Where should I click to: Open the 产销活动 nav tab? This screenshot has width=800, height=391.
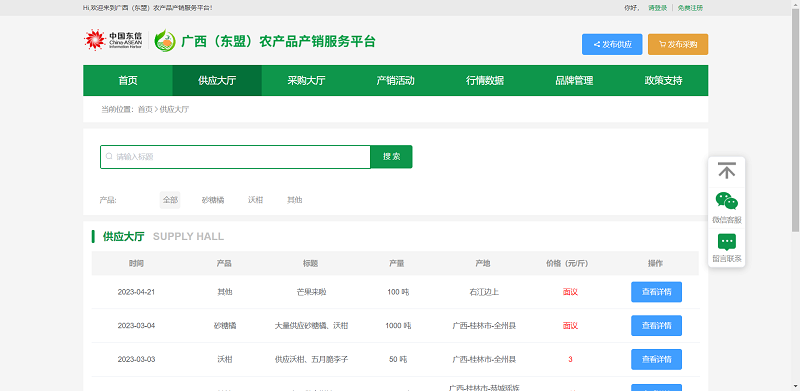tap(395, 81)
